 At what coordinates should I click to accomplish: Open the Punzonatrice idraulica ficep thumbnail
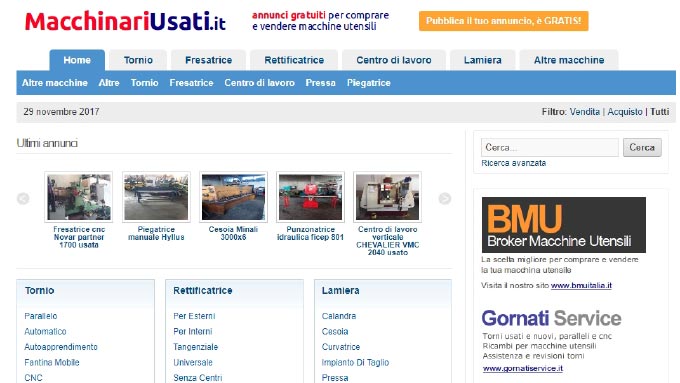[311, 197]
